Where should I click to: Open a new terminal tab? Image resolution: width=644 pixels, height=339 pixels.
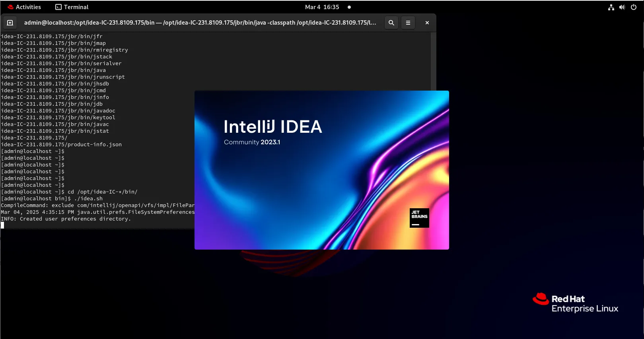point(10,23)
